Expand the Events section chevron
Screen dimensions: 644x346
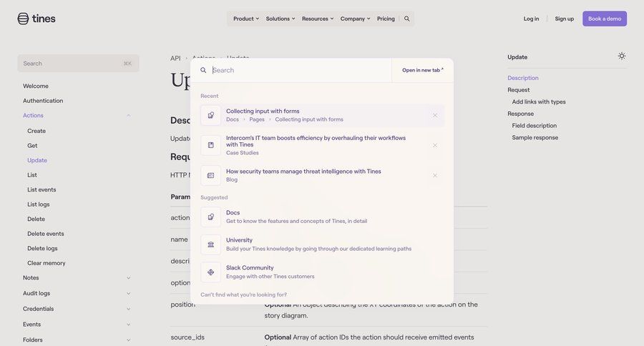pos(129,325)
